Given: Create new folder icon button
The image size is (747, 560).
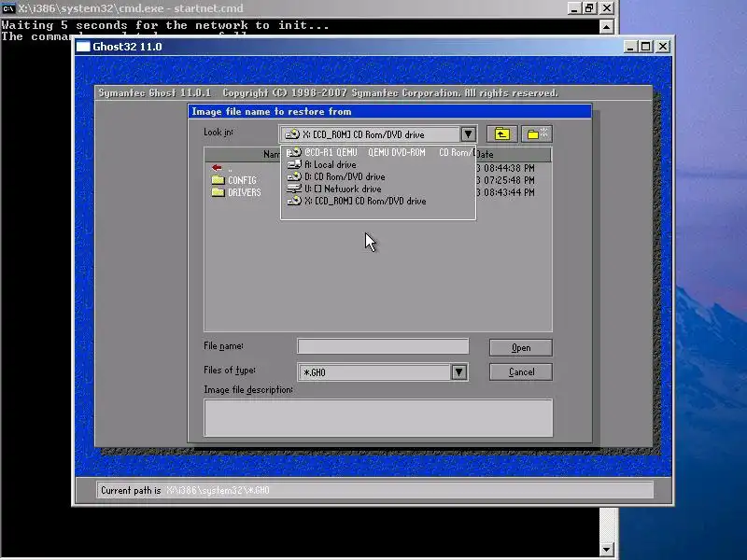Looking at the screenshot, I should (537, 134).
